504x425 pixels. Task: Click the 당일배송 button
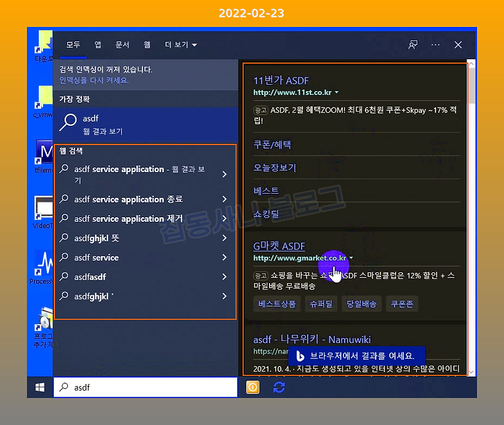pos(362,304)
